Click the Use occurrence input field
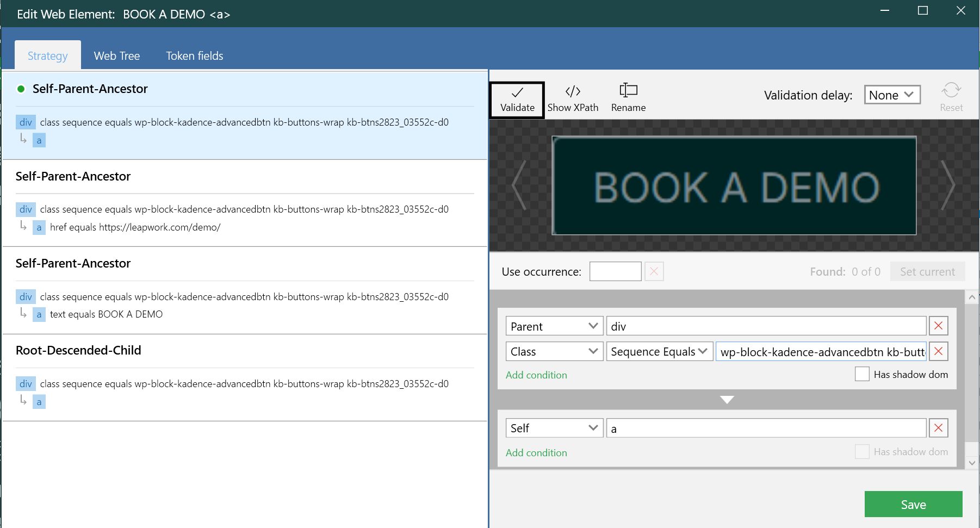The width and height of the screenshot is (980, 528). pos(615,271)
